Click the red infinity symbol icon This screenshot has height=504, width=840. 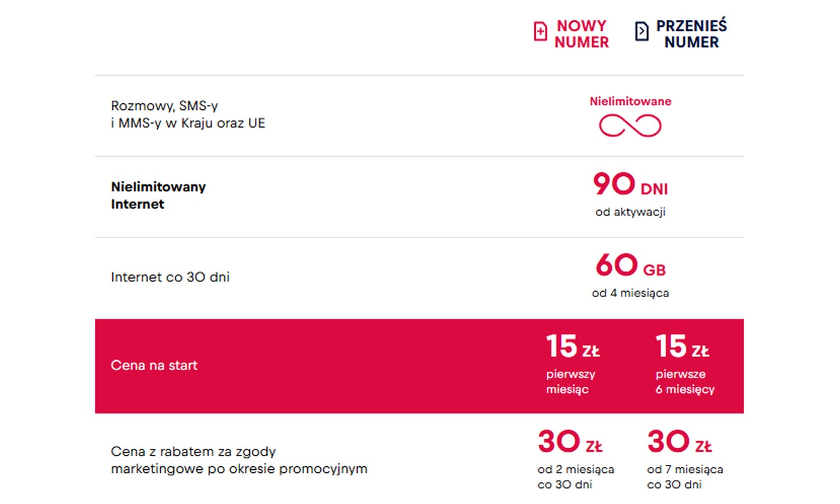(630, 125)
